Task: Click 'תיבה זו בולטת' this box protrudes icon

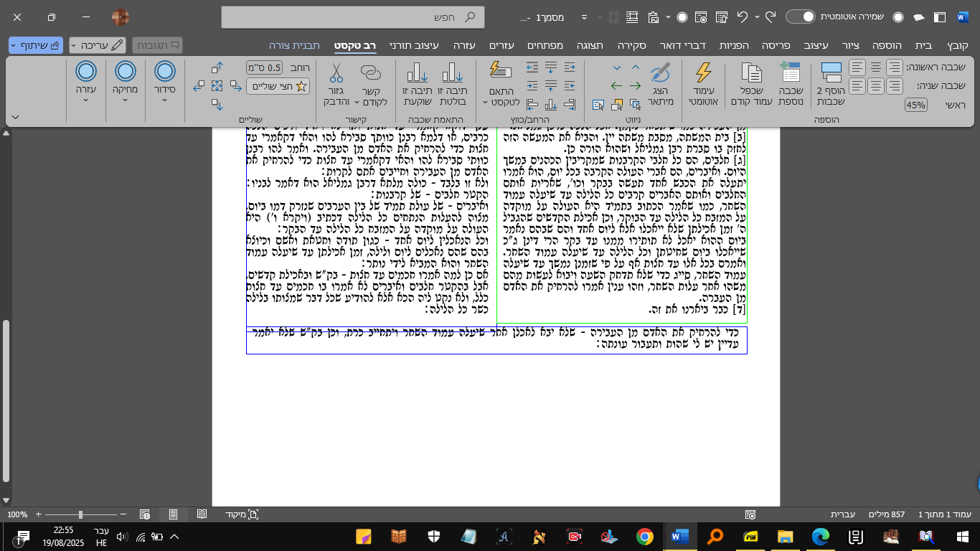Action: (452, 72)
